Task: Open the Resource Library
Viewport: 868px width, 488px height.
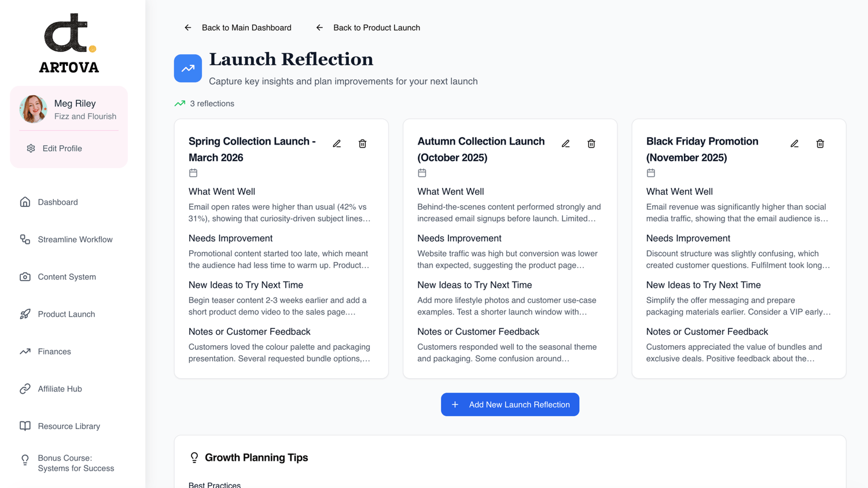Action: point(68,426)
